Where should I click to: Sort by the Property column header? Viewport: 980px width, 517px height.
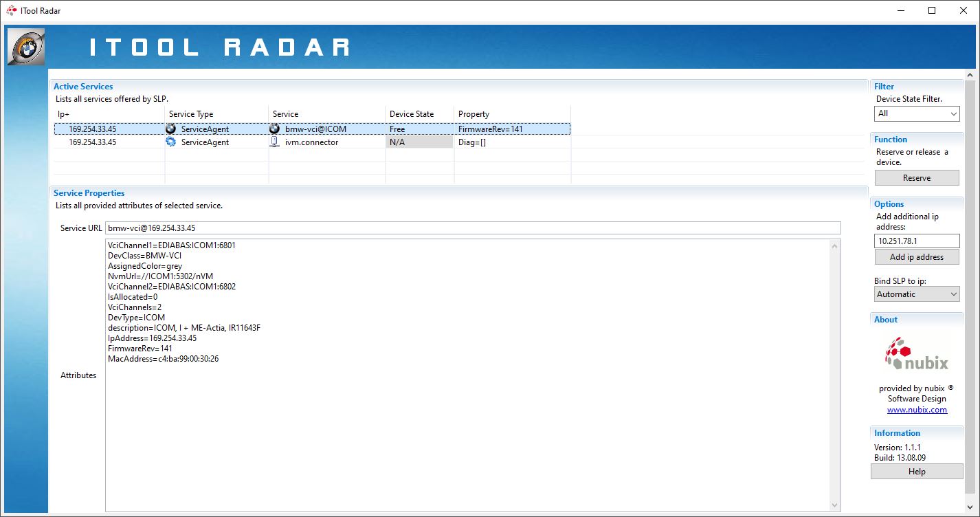[512, 114]
